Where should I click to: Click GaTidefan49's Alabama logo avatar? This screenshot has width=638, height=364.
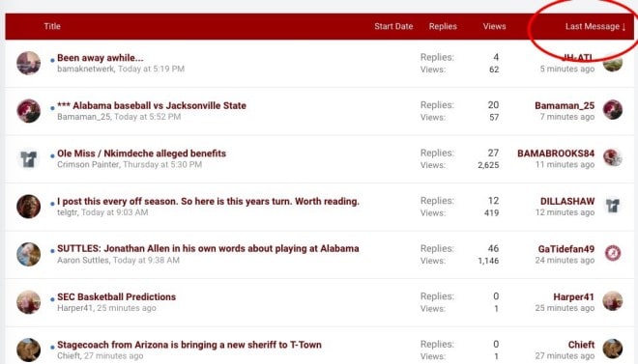pos(612,254)
